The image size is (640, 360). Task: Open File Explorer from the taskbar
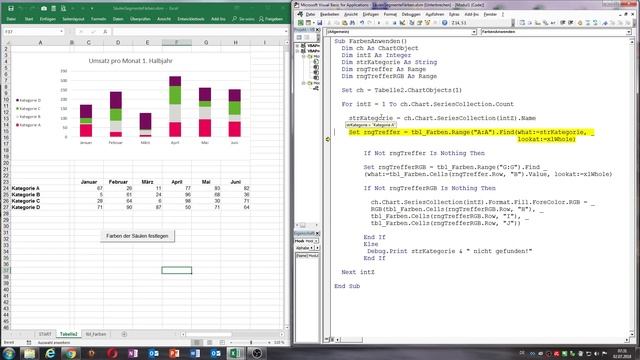coord(29,353)
